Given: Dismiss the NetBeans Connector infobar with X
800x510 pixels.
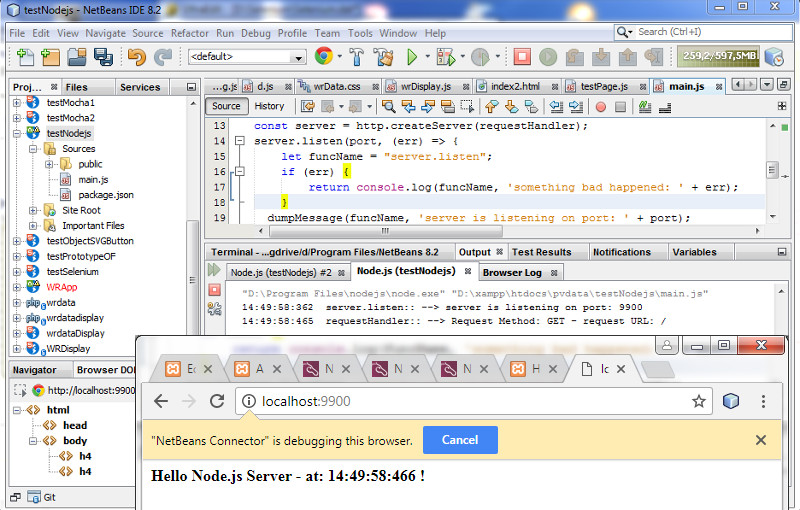Looking at the screenshot, I should 761,440.
